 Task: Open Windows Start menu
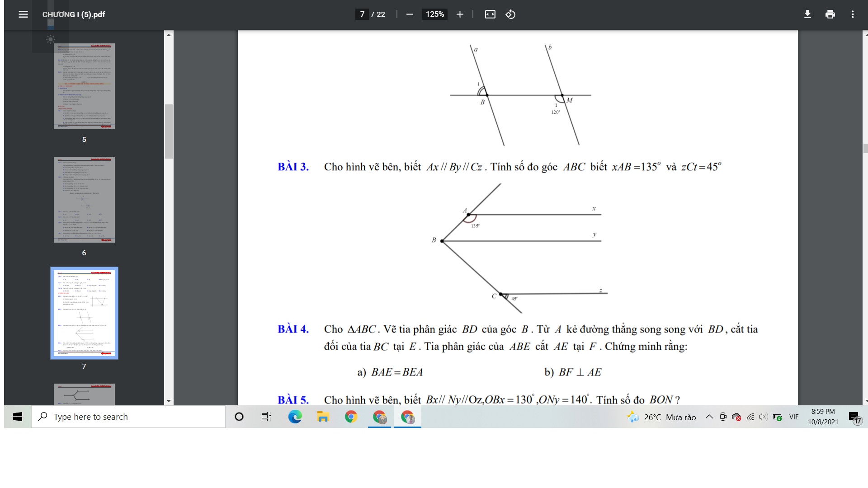click(18, 417)
